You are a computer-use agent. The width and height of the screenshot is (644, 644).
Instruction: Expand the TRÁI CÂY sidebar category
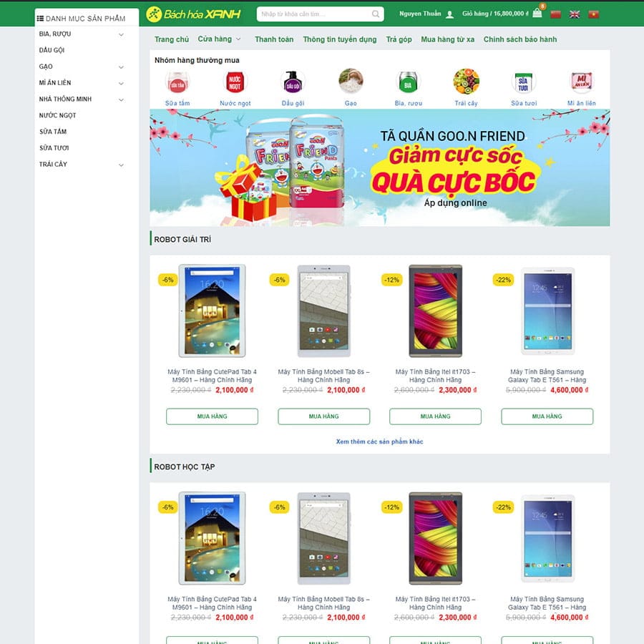[x=121, y=165]
